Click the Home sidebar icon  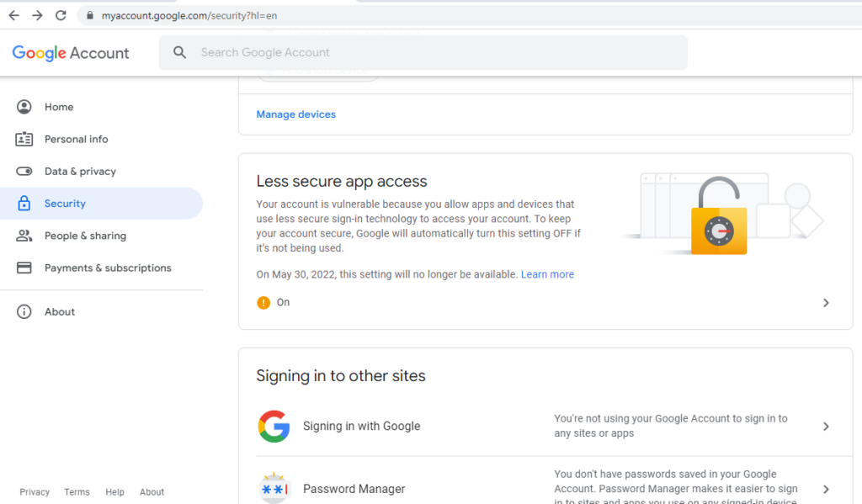click(x=24, y=107)
